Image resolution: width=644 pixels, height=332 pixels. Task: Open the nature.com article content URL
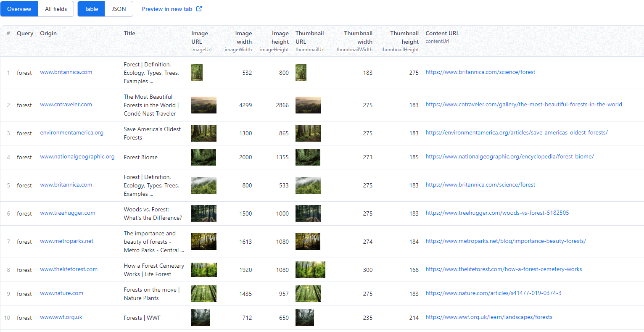(494, 293)
